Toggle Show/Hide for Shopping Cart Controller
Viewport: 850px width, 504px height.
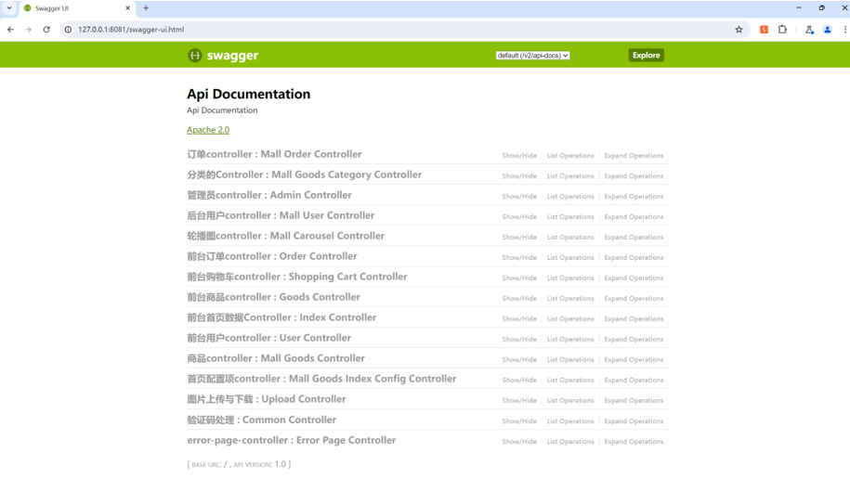pos(519,278)
